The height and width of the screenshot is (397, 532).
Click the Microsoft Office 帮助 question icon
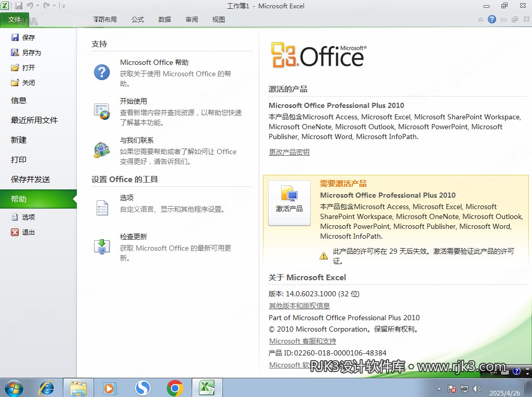tap(102, 72)
